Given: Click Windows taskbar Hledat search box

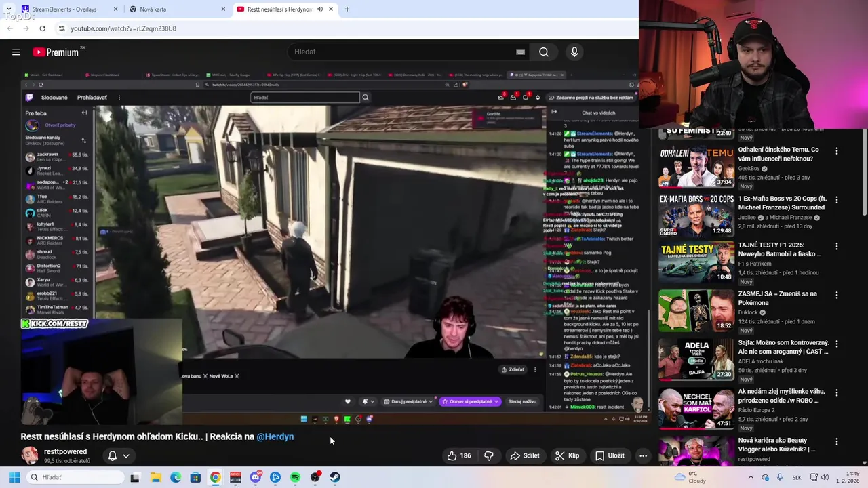Looking at the screenshot, I should (75, 477).
